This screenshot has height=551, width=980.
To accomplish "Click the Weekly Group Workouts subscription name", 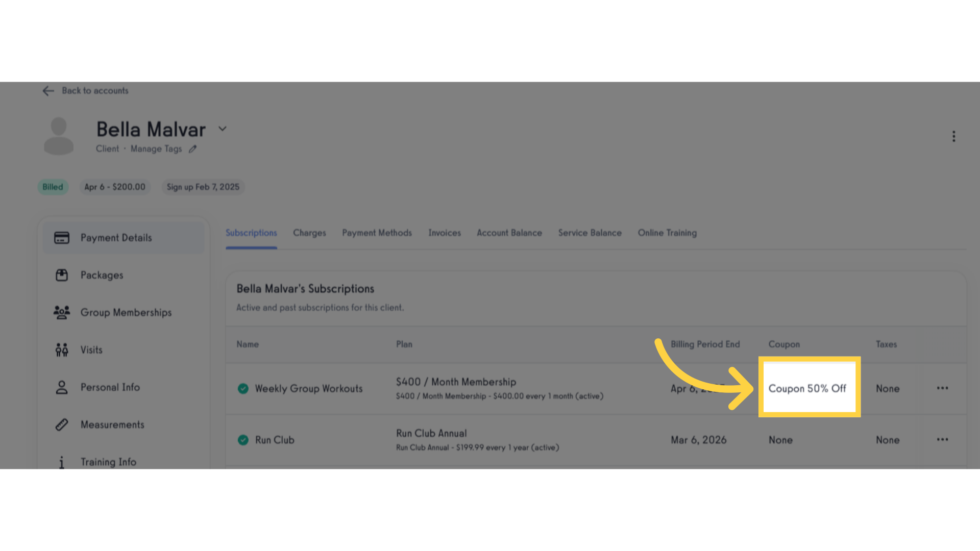I will [x=309, y=389].
